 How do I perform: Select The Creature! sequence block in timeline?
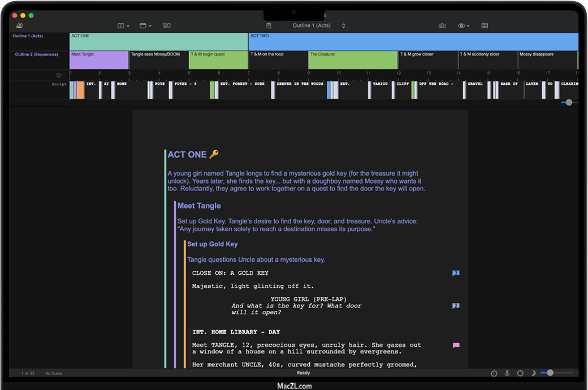click(353, 60)
